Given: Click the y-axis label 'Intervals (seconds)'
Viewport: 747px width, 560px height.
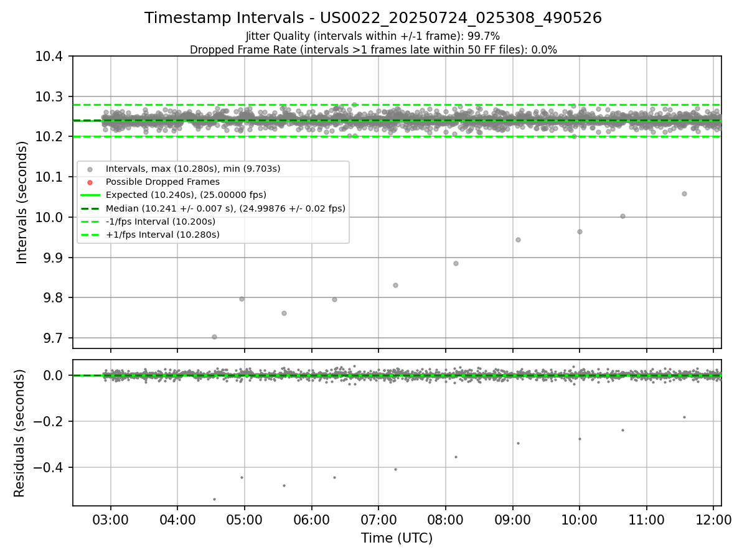Looking at the screenshot, I should coord(22,202).
